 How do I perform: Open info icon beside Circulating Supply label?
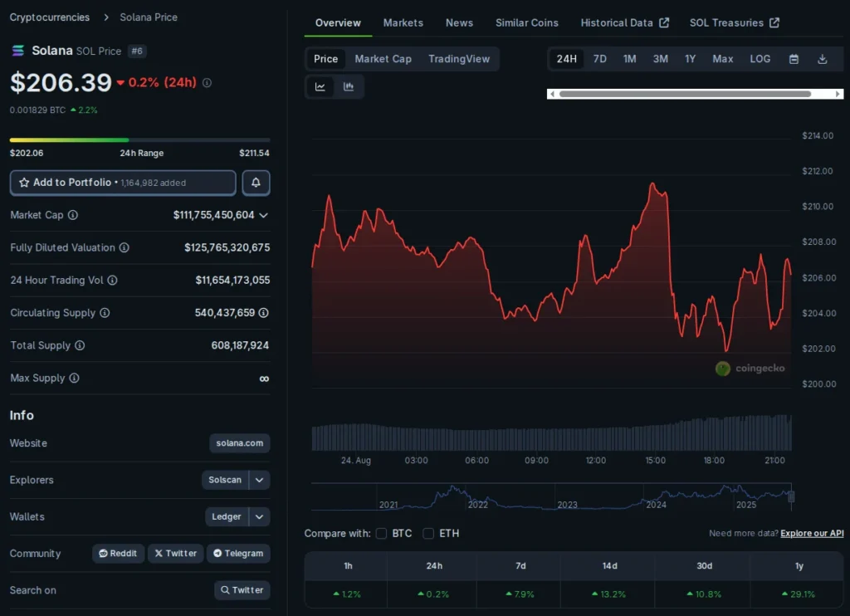[x=105, y=313]
